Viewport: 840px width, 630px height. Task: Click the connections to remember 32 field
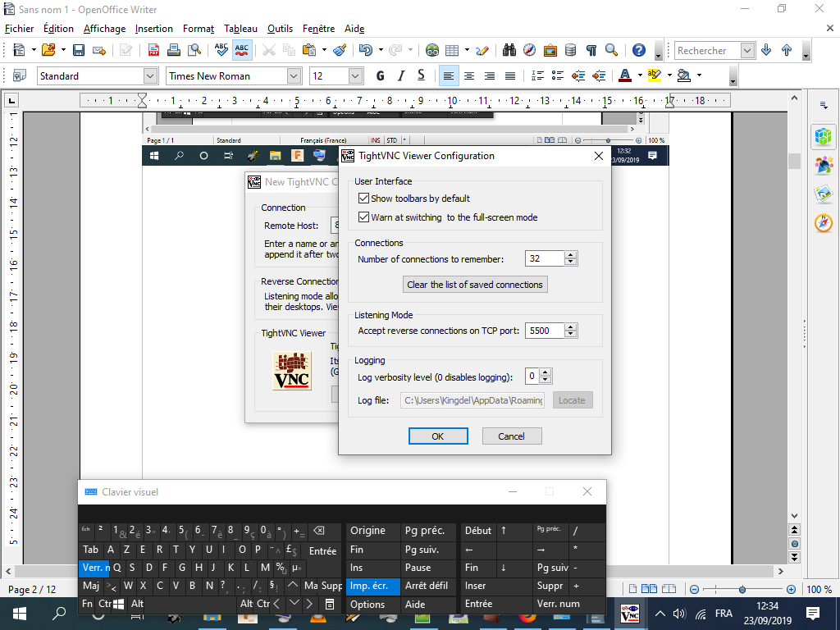point(545,258)
